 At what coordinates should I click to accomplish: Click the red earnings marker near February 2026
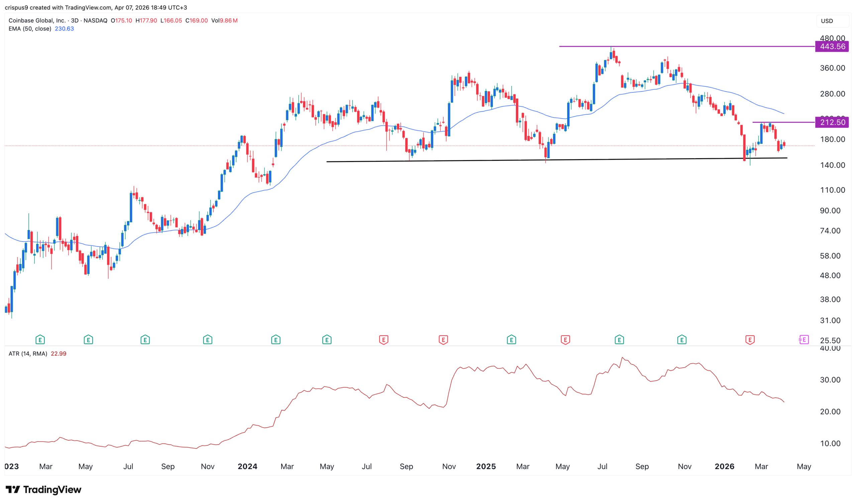pyautogui.click(x=750, y=339)
